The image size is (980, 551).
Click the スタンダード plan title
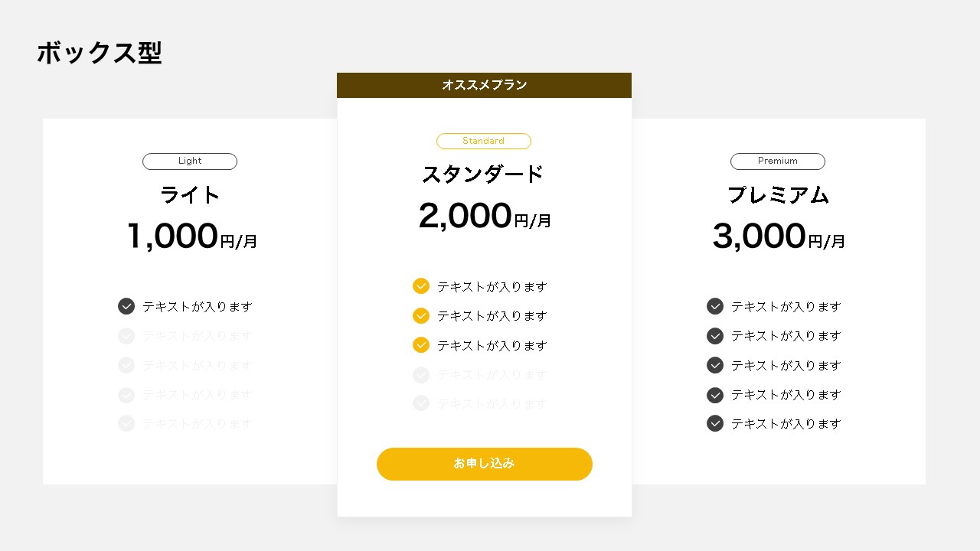483,174
